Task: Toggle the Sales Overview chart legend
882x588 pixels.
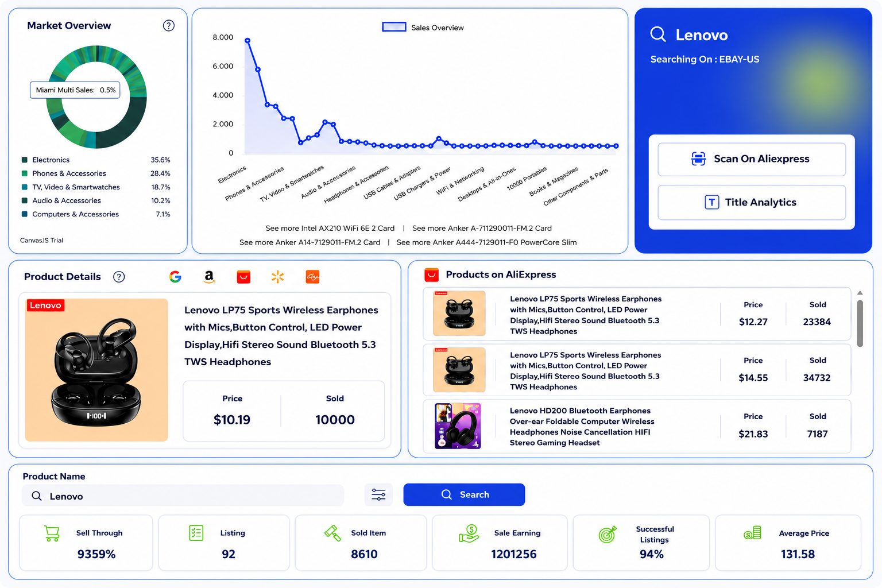Action: click(423, 27)
